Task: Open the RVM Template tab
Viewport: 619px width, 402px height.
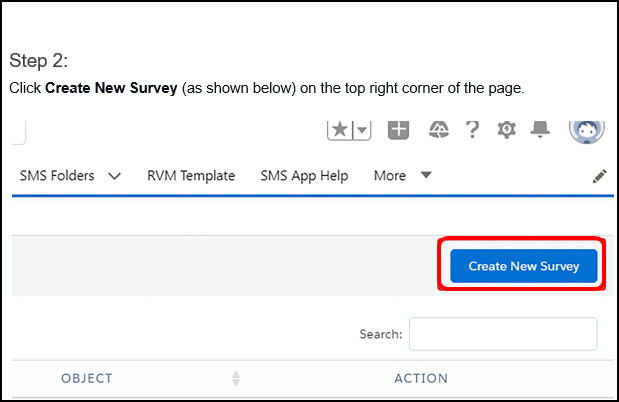Action: click(191, 176)
